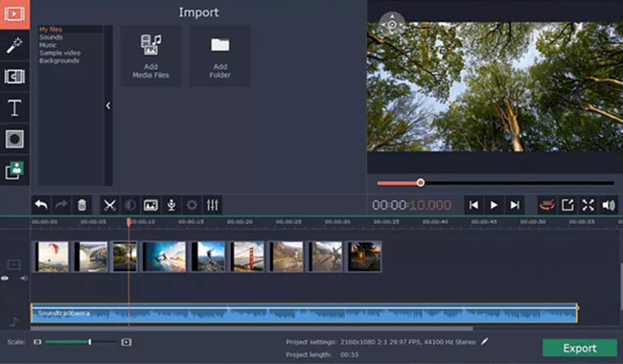Screen dimensions: 623x364
Task: Mute the preview volume speaker
Action: [x=609, y=205]
